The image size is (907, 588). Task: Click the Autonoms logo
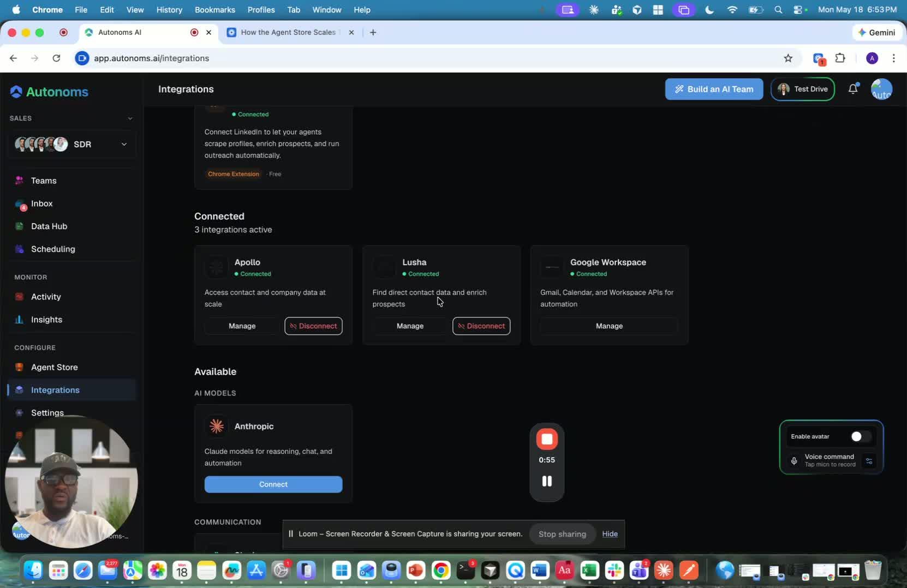[x=49, y=92]
